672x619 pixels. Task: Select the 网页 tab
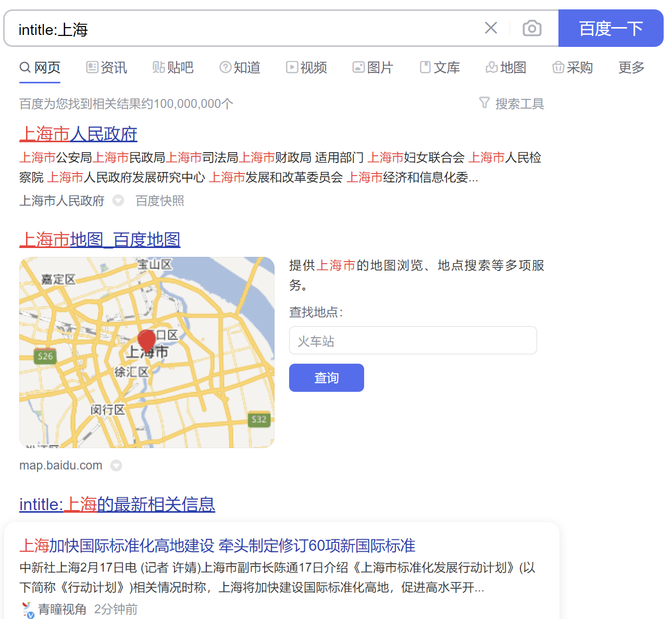click(x=40, y=67)
